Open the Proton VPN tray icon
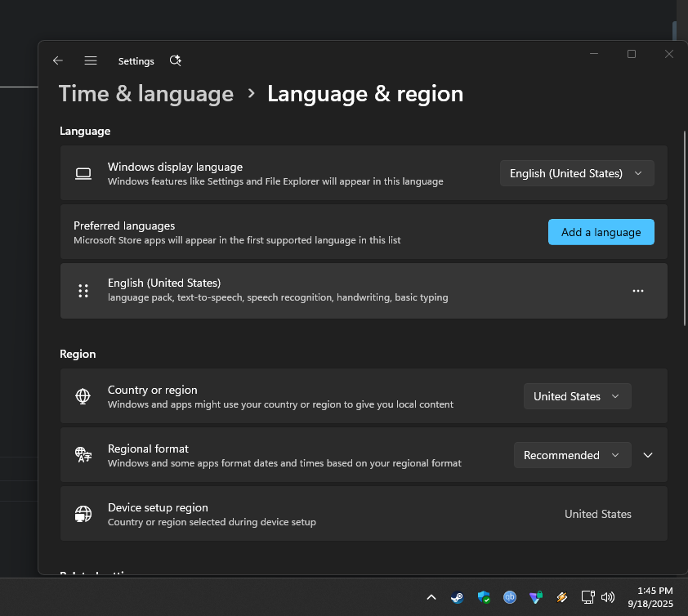Image resolution: width=688 pixels, height=616 pixels. 536,597
